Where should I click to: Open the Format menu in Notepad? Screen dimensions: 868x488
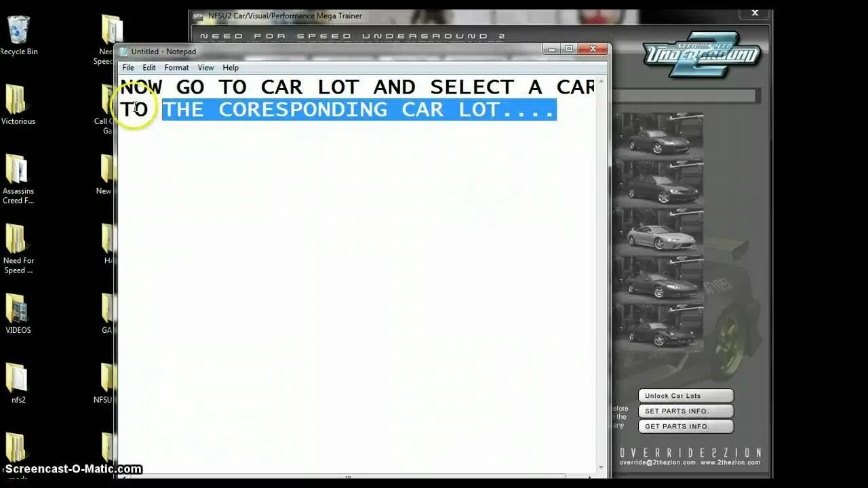tap(176, 68)
